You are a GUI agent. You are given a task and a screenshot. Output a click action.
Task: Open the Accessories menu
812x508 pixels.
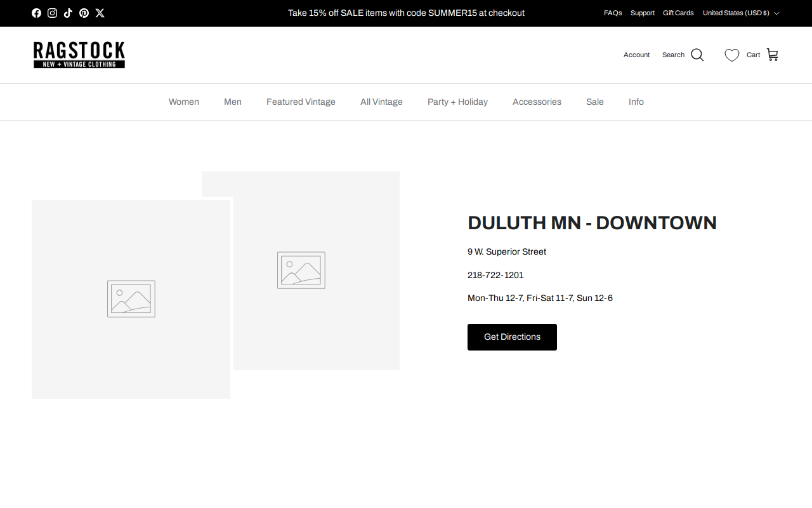click(x=537, y=102)
